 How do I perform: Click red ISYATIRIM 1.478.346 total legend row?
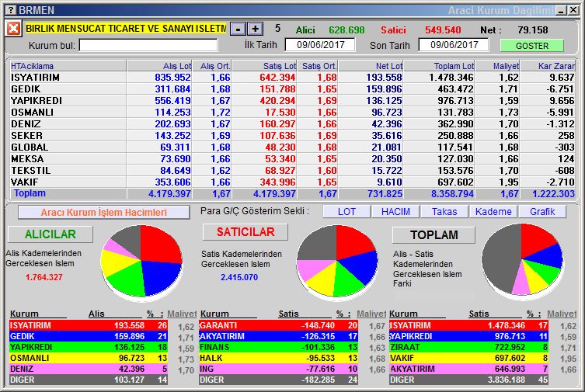pyautogui.click(x=469, y=325)
